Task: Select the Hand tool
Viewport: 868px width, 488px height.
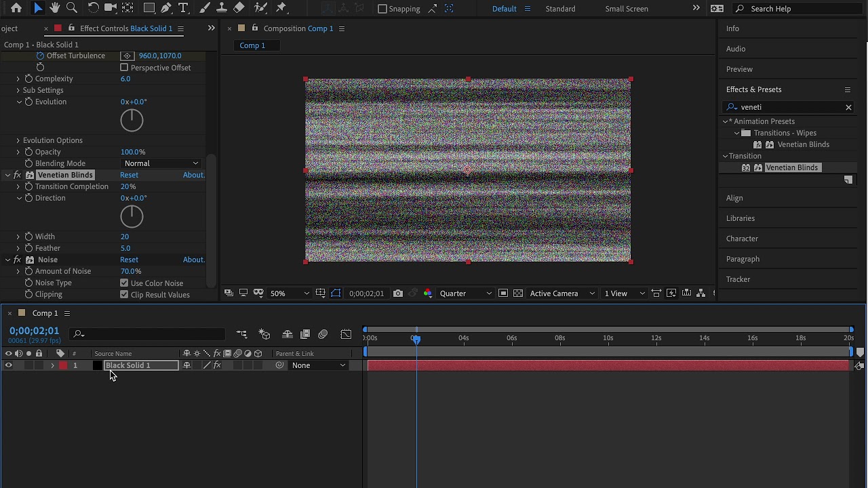Action: [x=55, y=8]
